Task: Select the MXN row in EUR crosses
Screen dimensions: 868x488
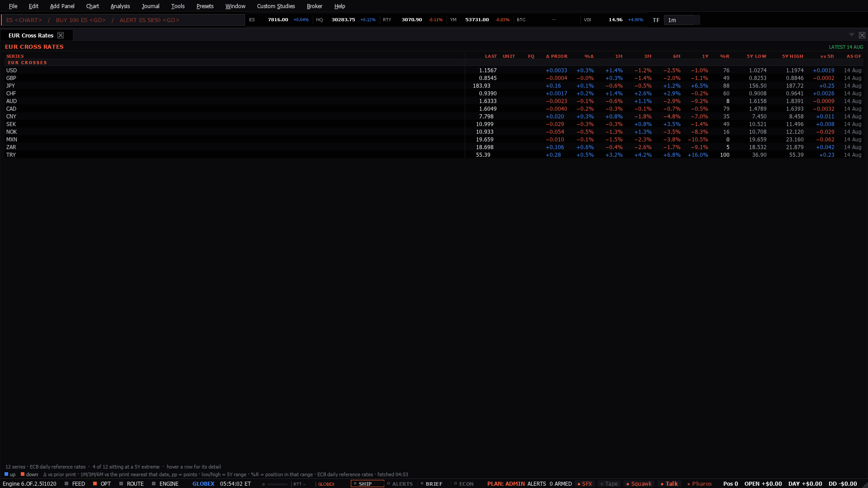Action: click(x=434, y=140)
